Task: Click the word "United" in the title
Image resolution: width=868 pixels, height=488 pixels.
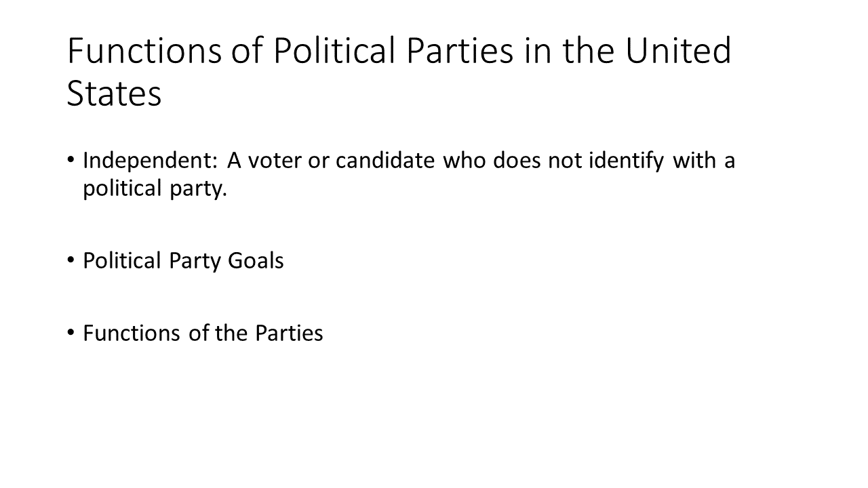Action: (678, 52)
